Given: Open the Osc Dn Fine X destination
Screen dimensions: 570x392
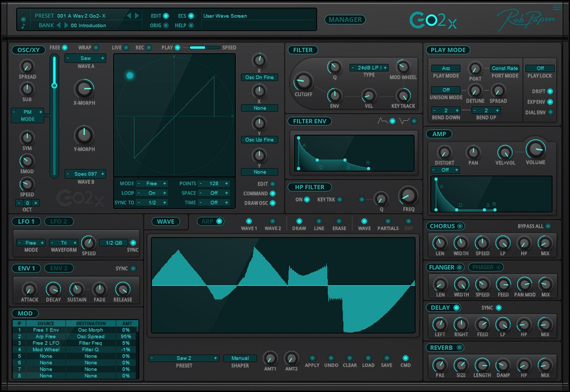Looking at the screenshot, I should [x=259, y=77].
